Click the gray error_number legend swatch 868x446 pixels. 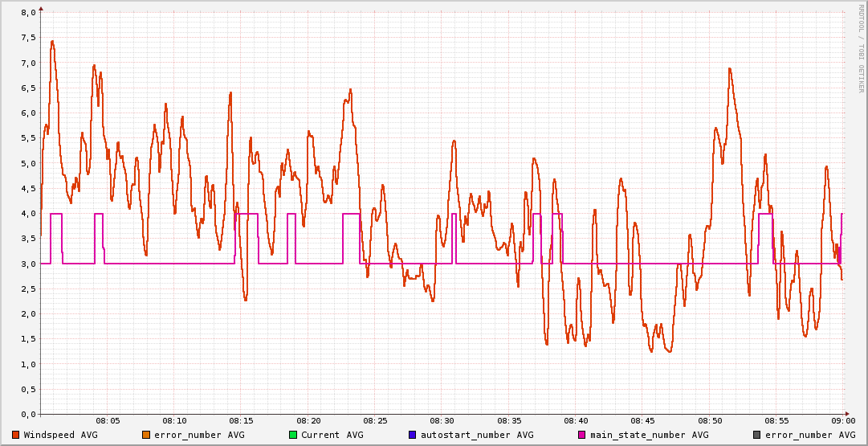point(757,435)
